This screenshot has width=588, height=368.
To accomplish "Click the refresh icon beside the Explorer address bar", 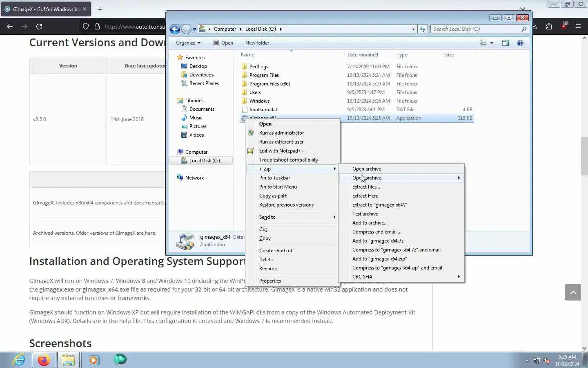I will pyautogui.click(x=423, y=29).
